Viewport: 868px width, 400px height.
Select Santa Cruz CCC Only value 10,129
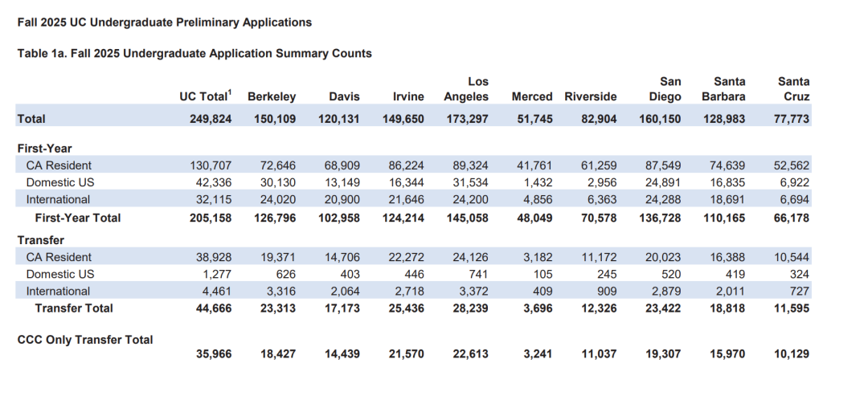click(x=792, y=354)
